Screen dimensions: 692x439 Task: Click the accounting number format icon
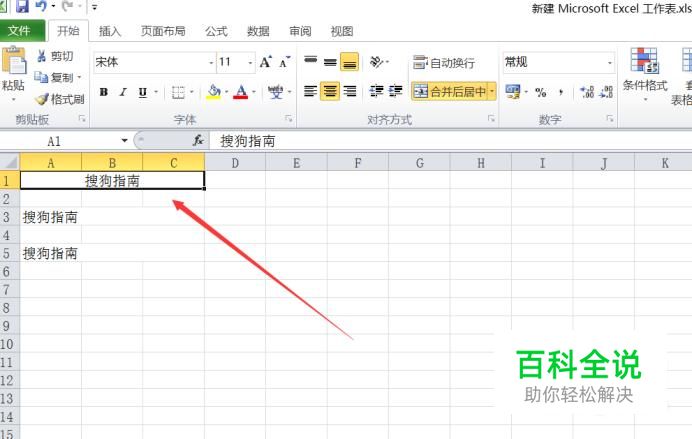coord(513,92)
